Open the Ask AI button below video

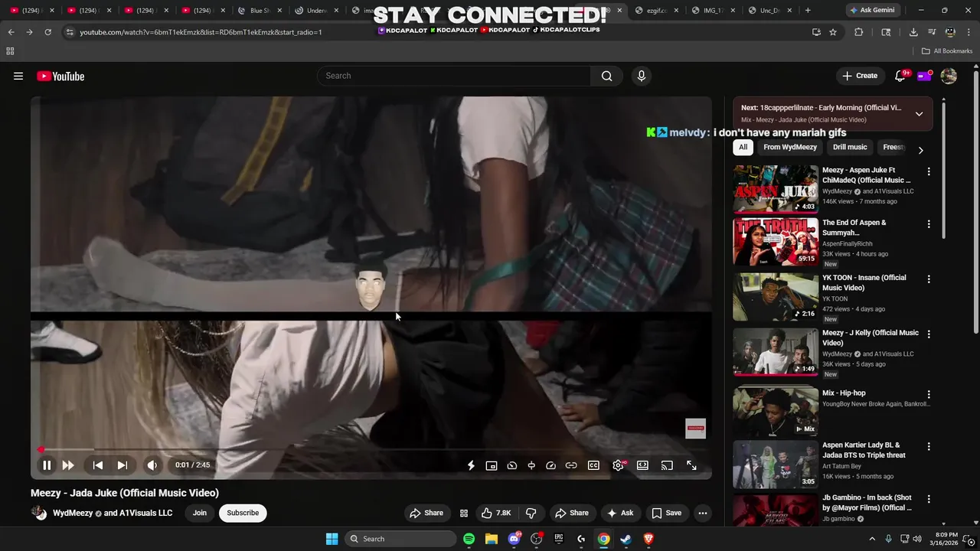click(620, 513)
